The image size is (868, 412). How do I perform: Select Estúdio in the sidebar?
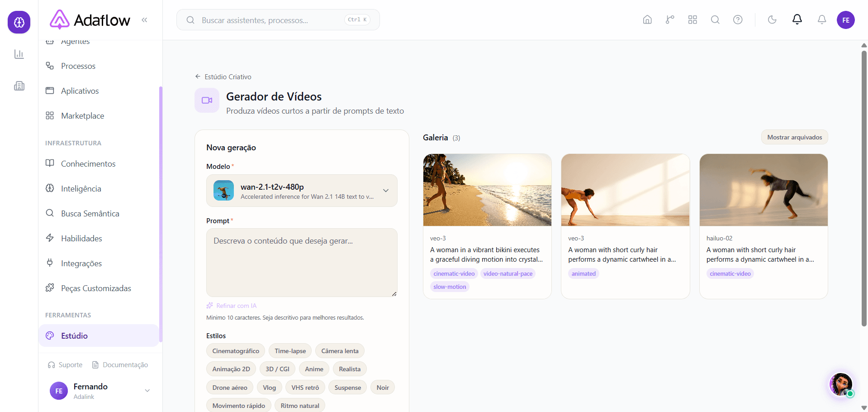click(99, 335)
